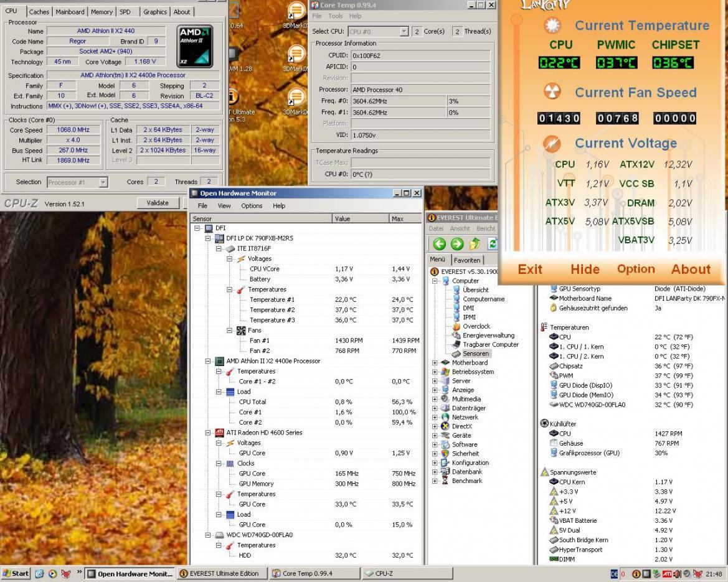Click the Max column header in Hardware Monitor

click(405, 218)
